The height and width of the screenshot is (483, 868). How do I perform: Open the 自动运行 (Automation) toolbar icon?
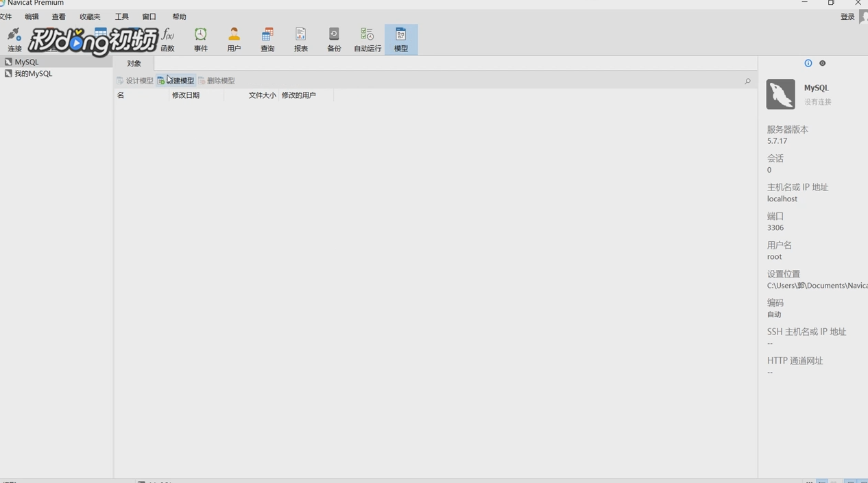(367, 40)
